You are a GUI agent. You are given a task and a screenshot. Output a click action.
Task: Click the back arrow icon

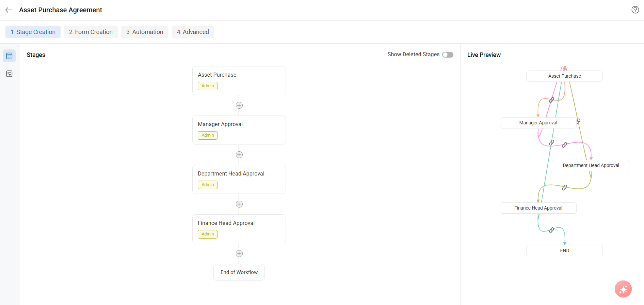tap(9, 10)
